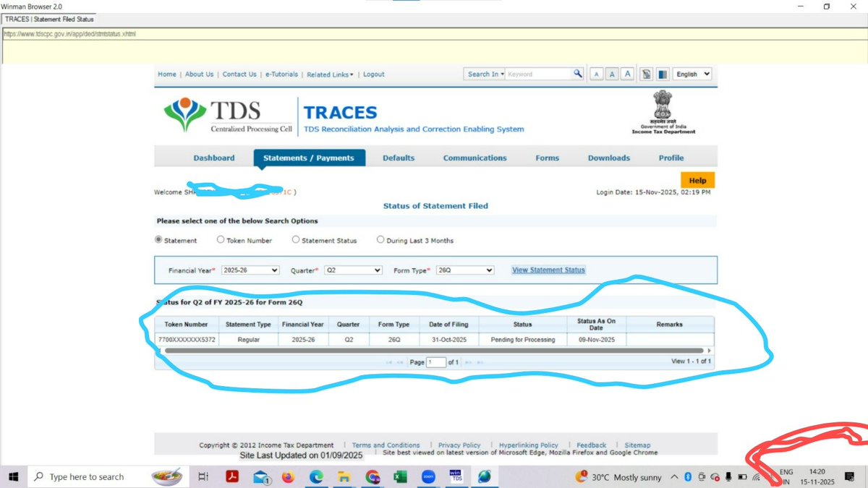Open the Forms tab
The width and height of the screenshot is (868, 488).
[548, 158]
